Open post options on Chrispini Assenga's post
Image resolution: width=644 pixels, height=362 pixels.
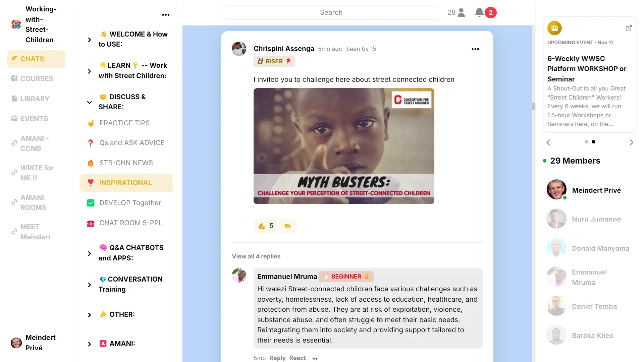[x=475, y=49]
